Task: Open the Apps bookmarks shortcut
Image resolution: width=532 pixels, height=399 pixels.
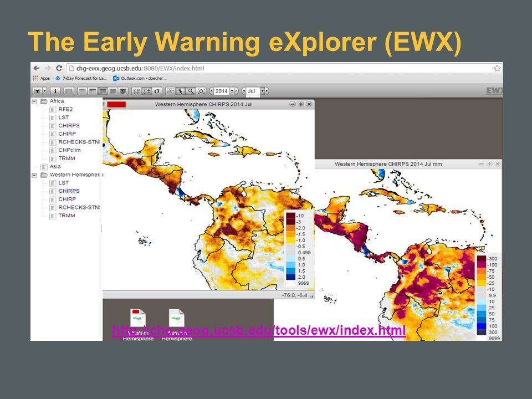Action: click(41, 78)
